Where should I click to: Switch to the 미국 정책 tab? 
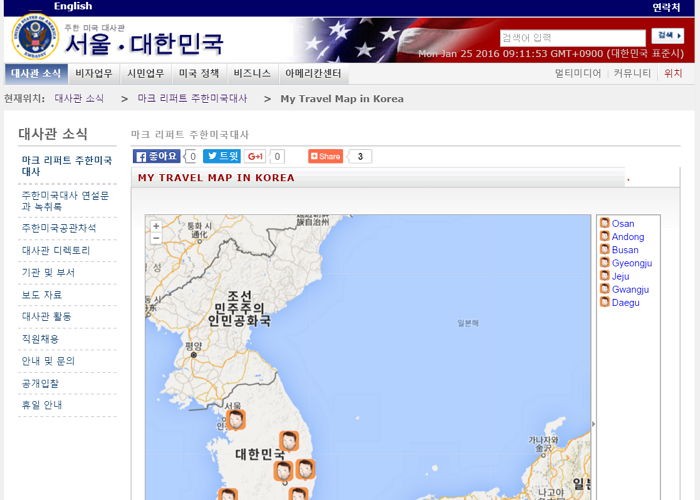click(199, 73)
